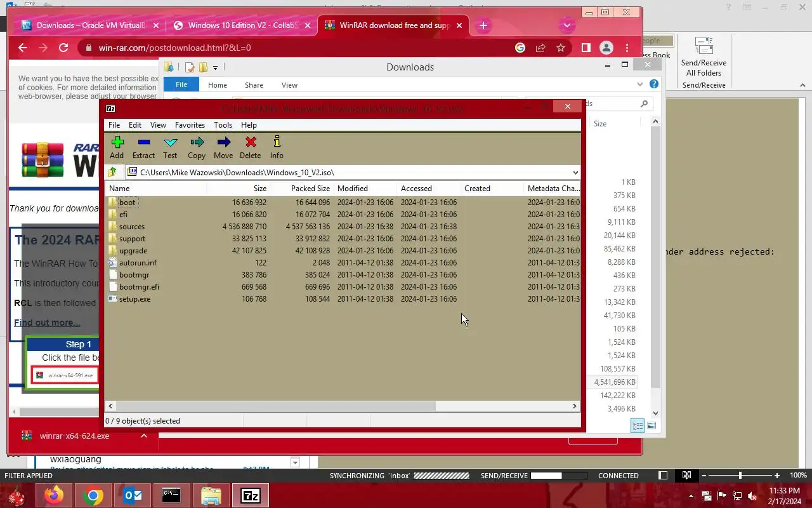The width and height of the screenshot is (812, 508).
Task: Open Chrome from the taskbar
Action: pyautogui.click(x=93, y=495)
